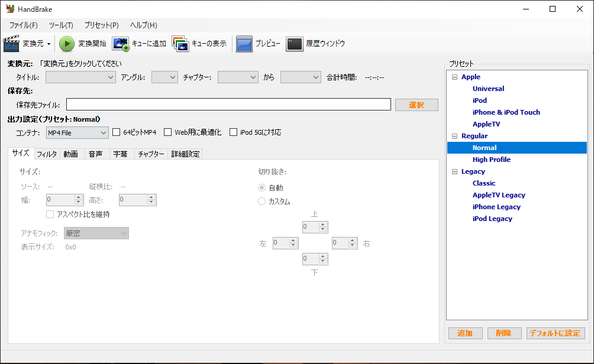Screen dimensions: 594x364
Task: Click the 変換元 clapperboard source icon
Action: click(x=11, y=44)
